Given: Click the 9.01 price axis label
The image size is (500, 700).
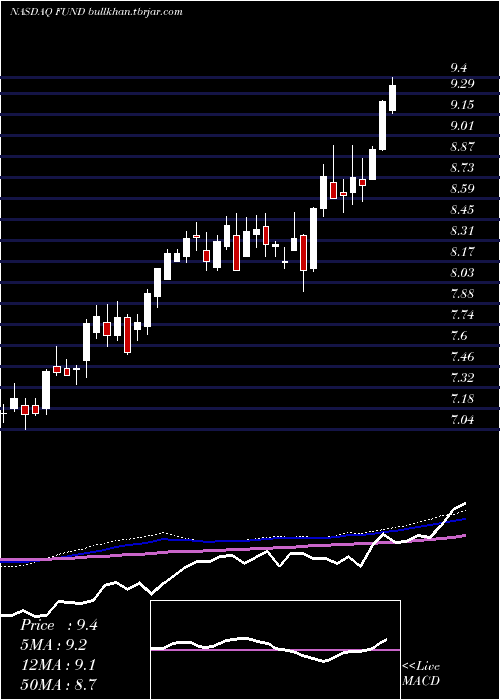Looking at the screenshot, I should pyautogui.click(x=462, y=126).
